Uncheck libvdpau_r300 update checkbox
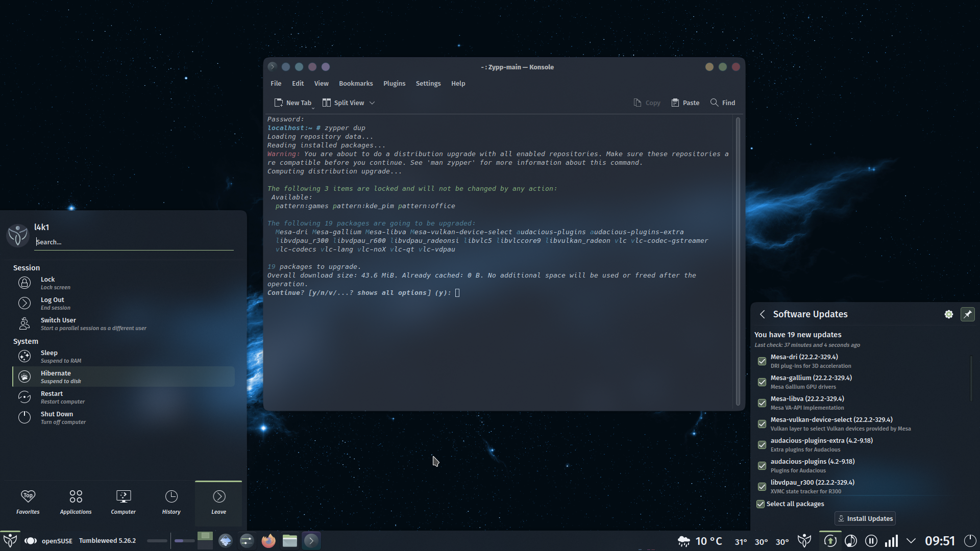 (762, 487)
